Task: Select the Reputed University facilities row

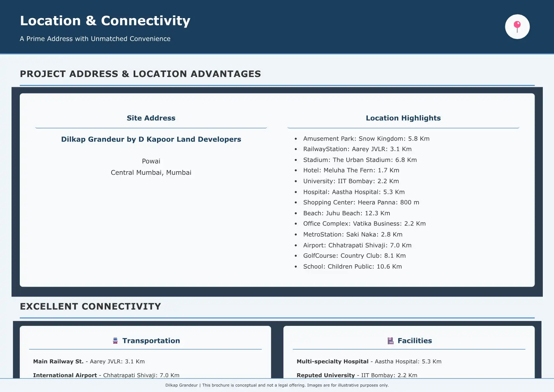Action: (x=357, y=375)
